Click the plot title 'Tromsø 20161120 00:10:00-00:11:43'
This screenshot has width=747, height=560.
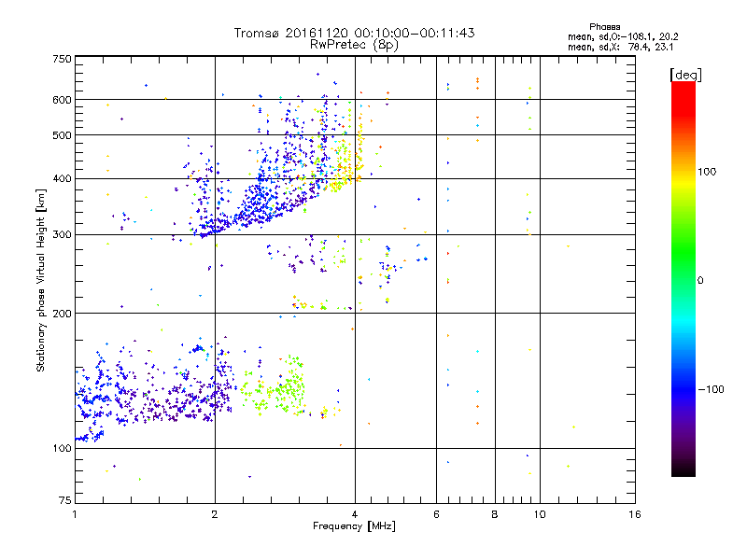(354, 33)
